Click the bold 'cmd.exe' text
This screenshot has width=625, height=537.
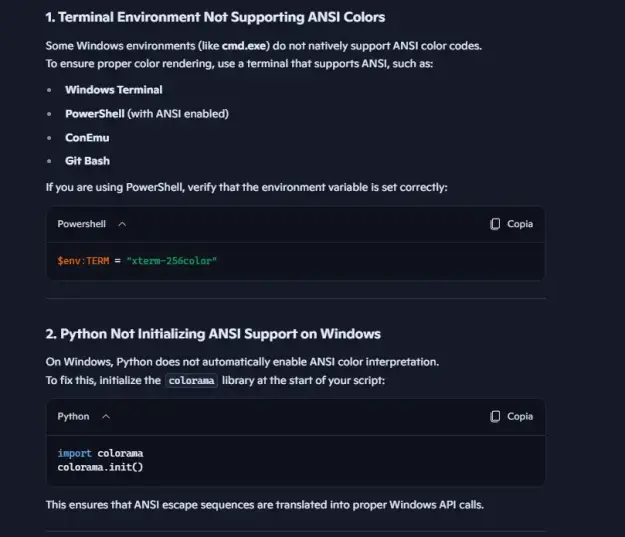pyautogui.click(x=244, y=46)
